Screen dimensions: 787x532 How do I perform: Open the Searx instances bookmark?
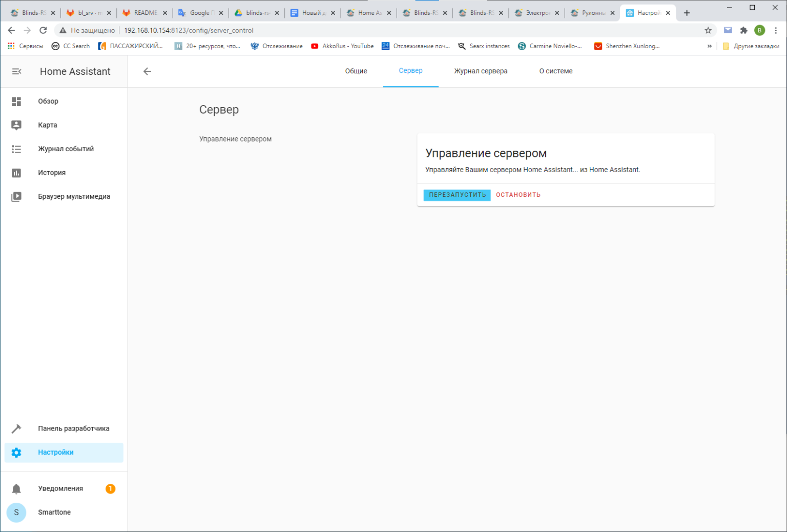coord(484,46)
